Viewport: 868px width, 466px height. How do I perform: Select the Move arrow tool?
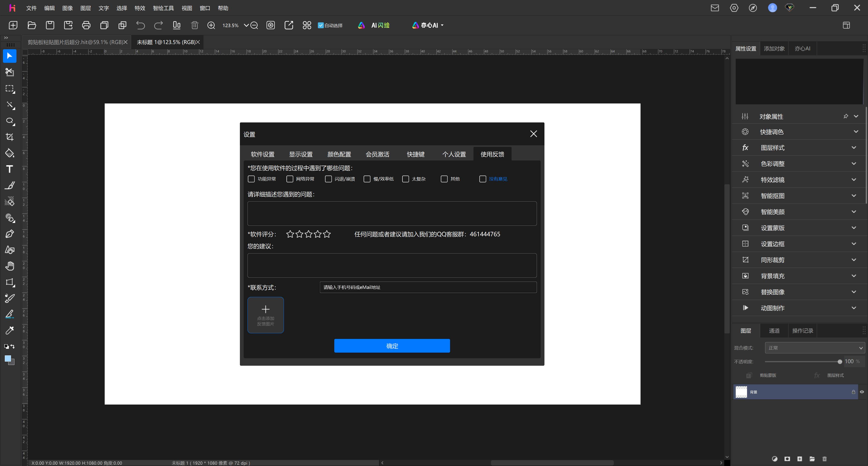tap(10, 56)
